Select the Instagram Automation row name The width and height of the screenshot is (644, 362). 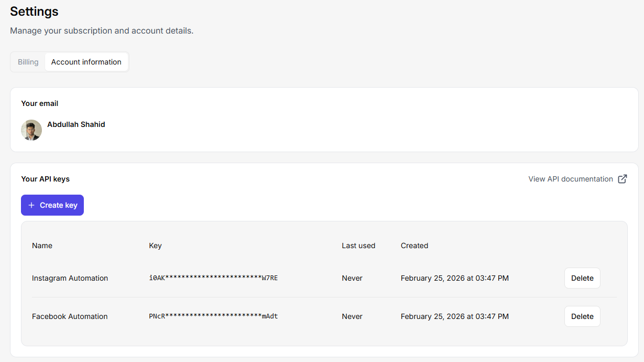(70, 278)
